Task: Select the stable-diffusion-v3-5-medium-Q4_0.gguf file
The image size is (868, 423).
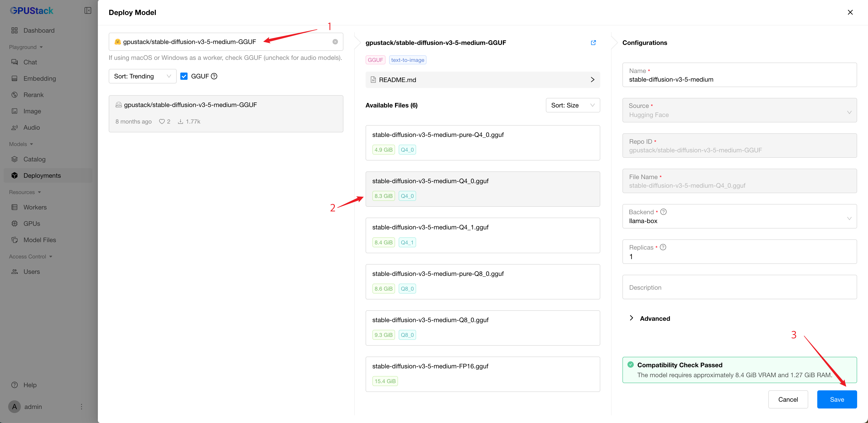Action: [x=482, y=189]
